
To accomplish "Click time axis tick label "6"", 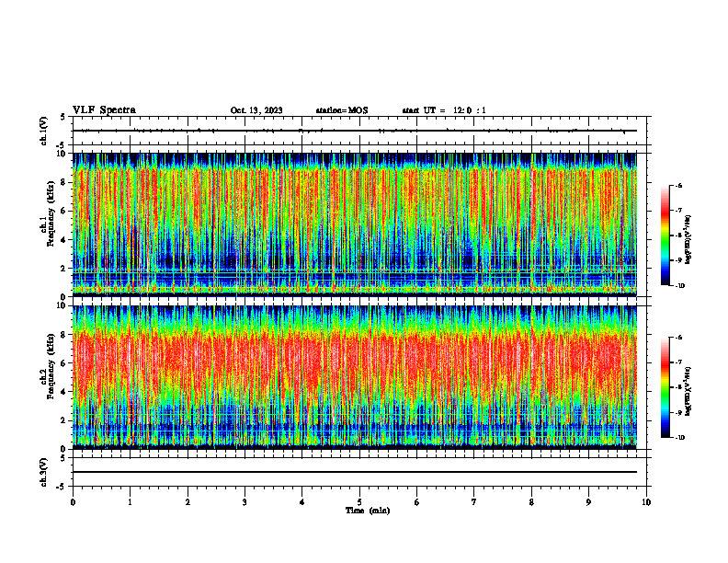I will (417, 502).
